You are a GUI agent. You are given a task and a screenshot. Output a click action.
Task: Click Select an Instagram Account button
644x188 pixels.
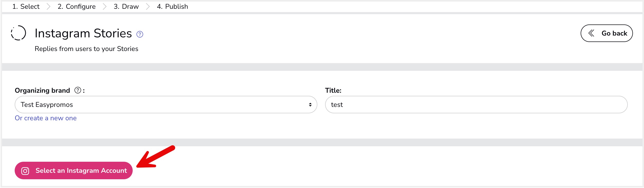(74, 170)
